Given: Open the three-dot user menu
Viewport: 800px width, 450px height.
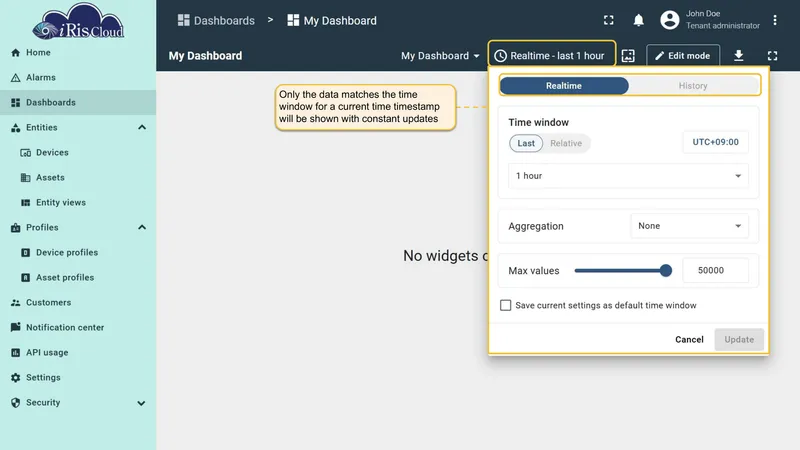Looking at the screenshot, I should 775,20.
